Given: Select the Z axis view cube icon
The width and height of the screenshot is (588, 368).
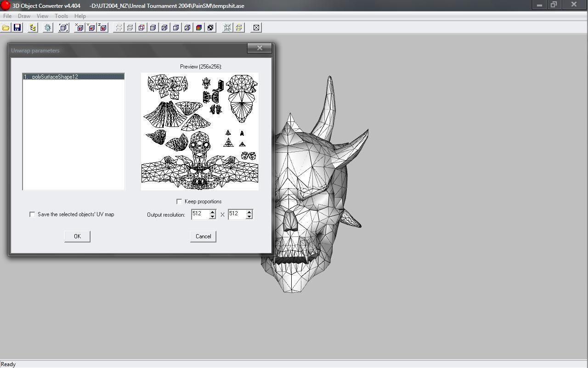Looking at the screenshot, I should (102, 28).
